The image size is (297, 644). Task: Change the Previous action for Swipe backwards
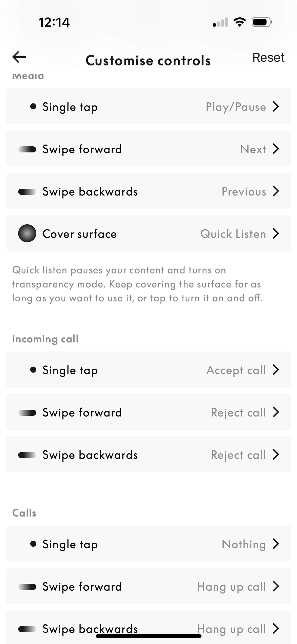click(x=244, y=191)
